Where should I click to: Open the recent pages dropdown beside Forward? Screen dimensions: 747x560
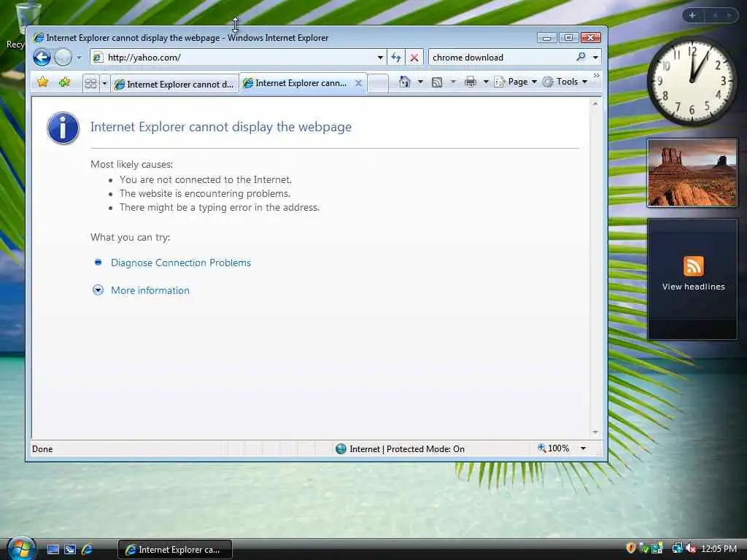(79, 58)
